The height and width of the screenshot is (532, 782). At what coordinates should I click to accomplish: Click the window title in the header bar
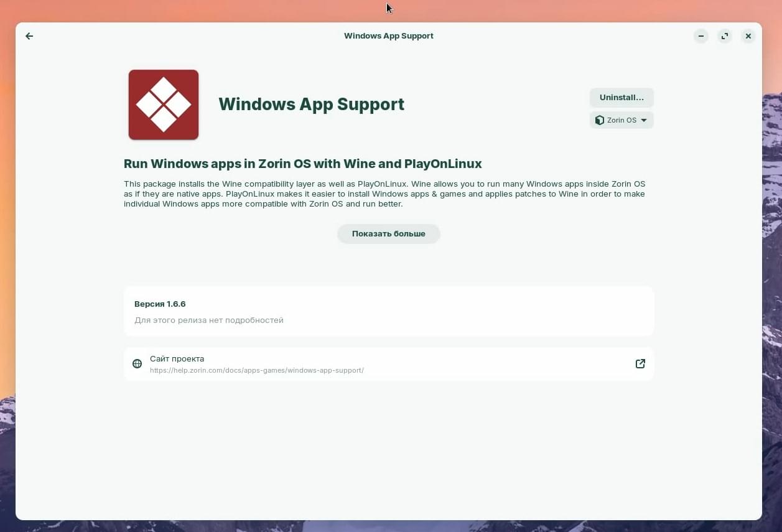(389, 36)
